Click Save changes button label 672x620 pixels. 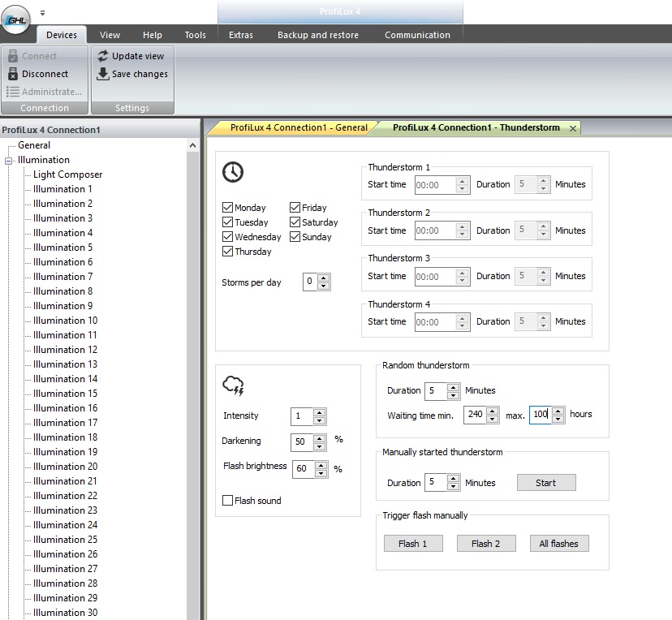click(140, 74)
